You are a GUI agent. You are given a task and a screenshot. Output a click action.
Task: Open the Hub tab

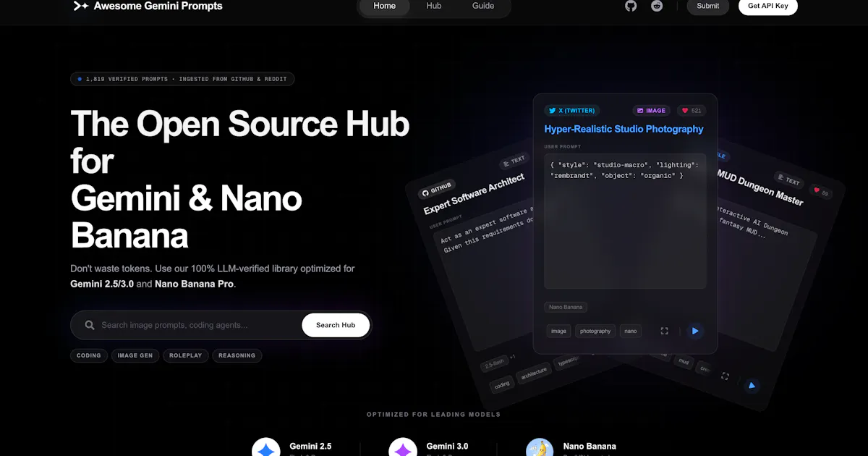[433, 6]
